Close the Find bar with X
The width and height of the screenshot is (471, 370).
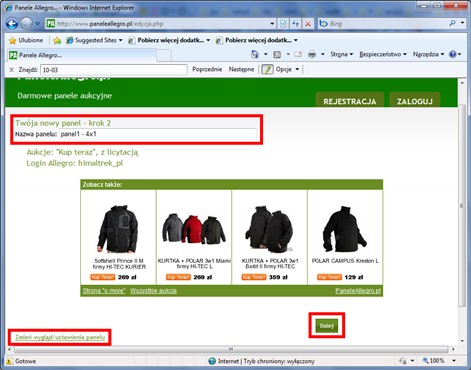[11, 70]
